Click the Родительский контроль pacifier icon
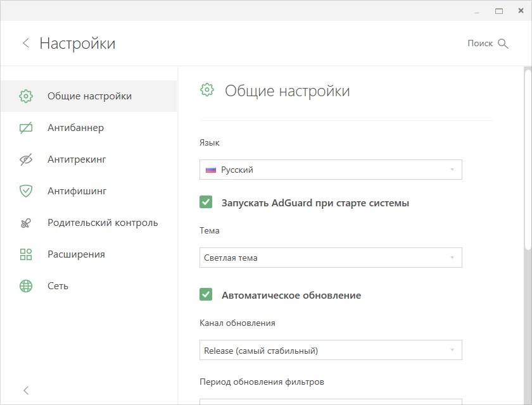 pos(26,223)
